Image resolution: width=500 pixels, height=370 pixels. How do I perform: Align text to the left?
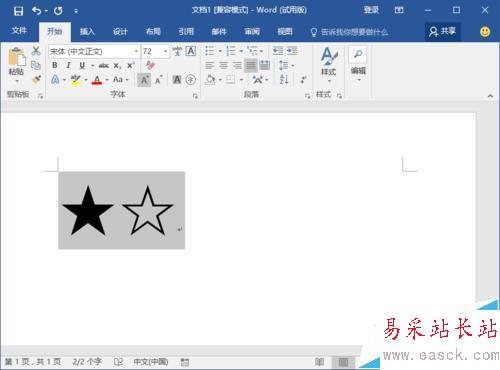pos(210,65)
